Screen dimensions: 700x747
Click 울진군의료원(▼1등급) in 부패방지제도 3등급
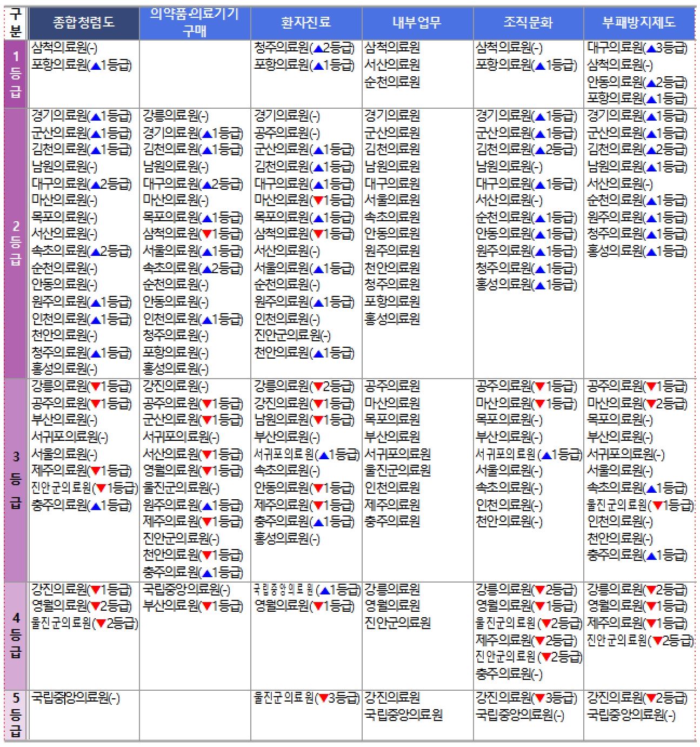640,505
